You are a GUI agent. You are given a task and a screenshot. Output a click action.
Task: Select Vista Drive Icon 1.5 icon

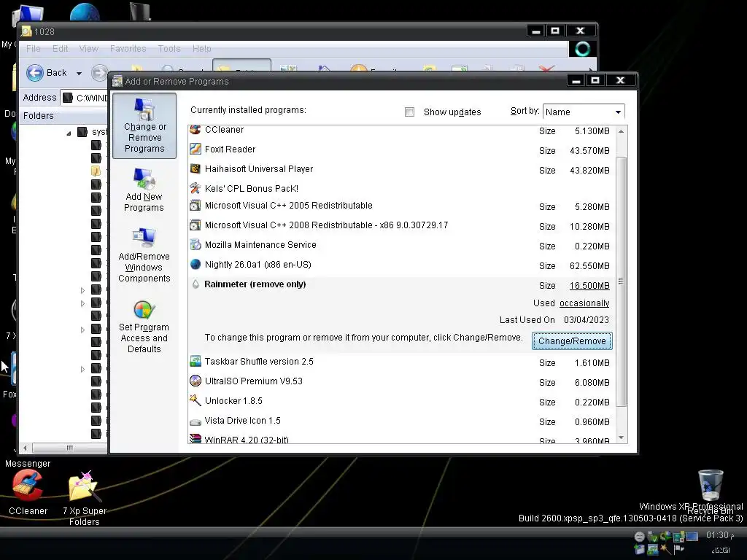(x=196, y=421)
